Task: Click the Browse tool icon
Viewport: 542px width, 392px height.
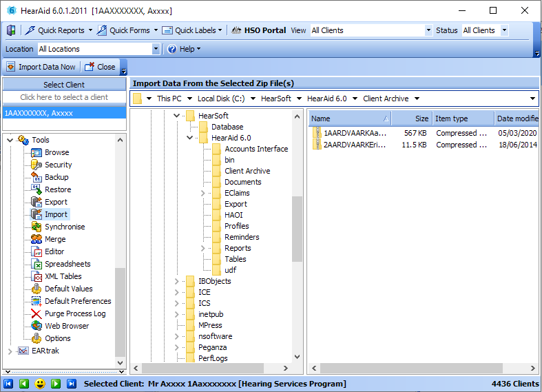Action: pyautogui.click(x=37, y=152)
